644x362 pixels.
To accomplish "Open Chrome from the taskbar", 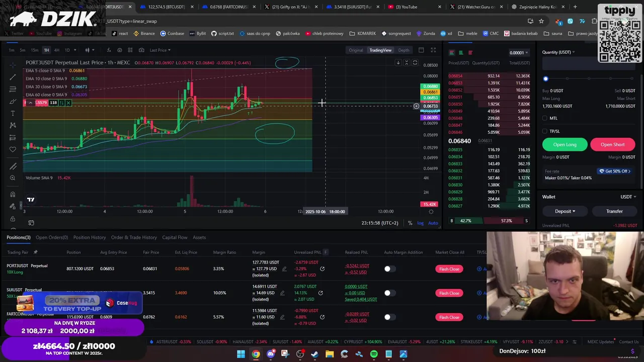I will [x=256, y=354].
